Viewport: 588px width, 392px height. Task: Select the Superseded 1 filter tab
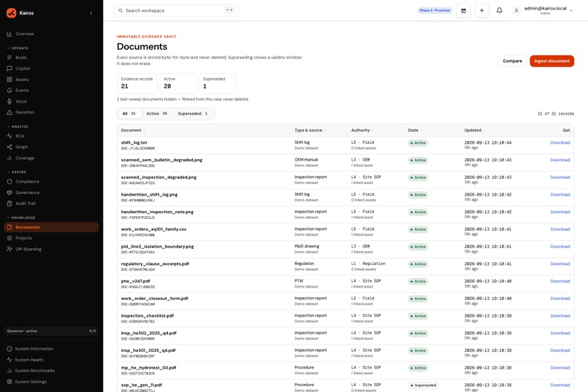(193, 113)
